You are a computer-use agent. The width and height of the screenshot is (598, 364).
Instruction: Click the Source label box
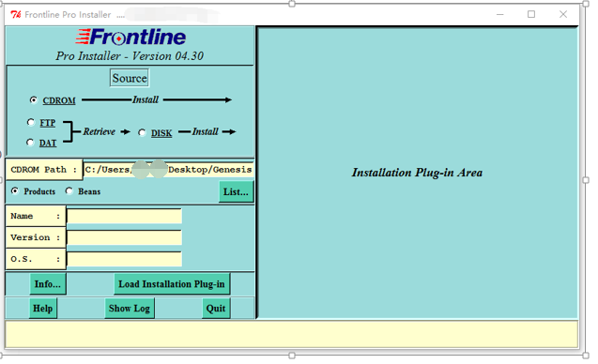click(x=130, y=78)
